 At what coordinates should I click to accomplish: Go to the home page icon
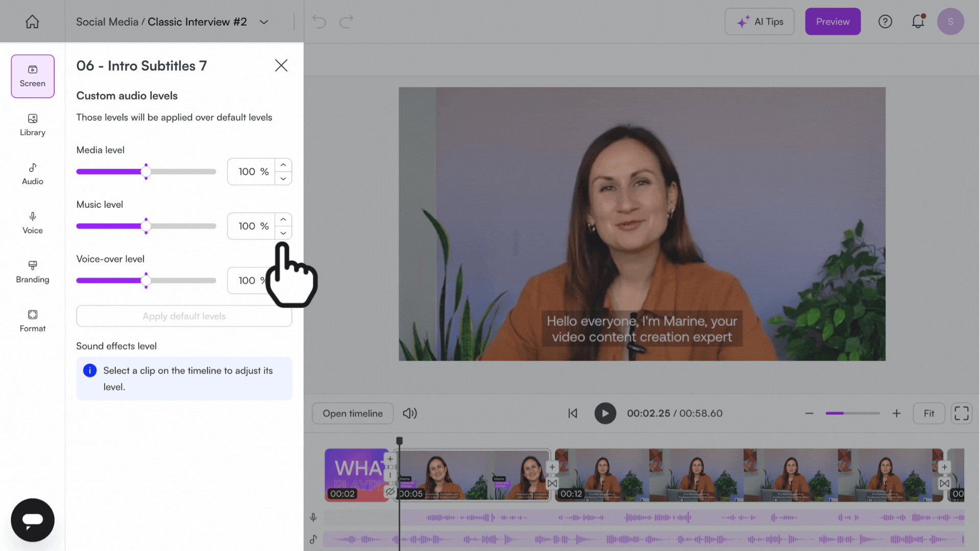pyautogui.click(x=32, y=21)
